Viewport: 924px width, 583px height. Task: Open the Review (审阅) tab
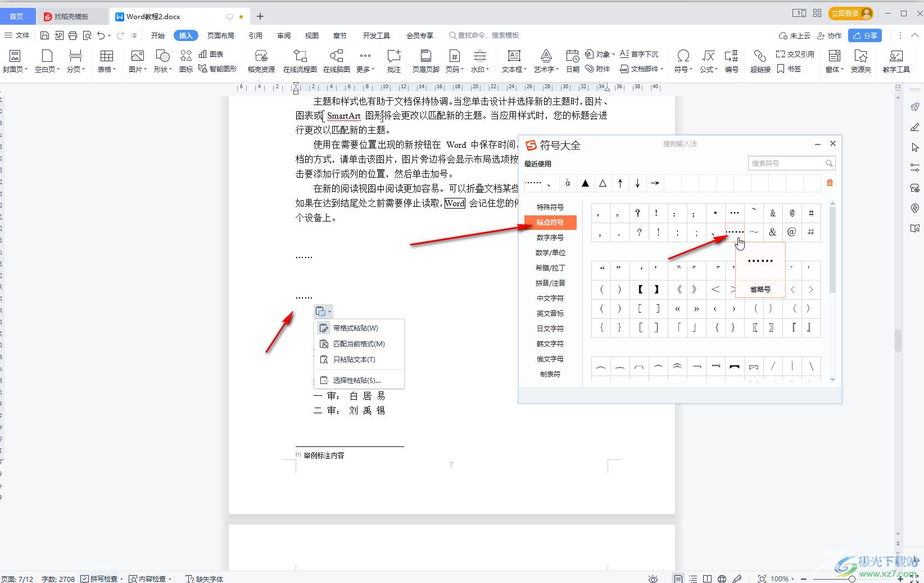[284, 35]
